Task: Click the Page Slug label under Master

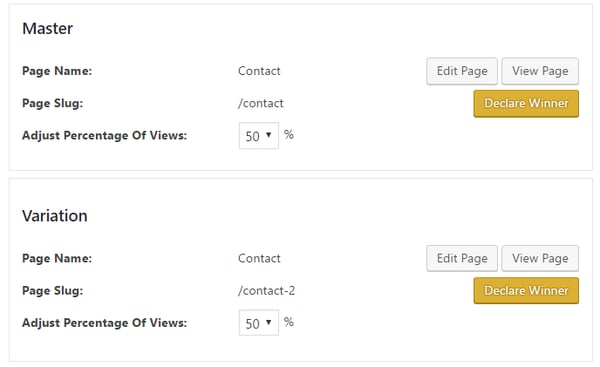Action: [52, 103]
